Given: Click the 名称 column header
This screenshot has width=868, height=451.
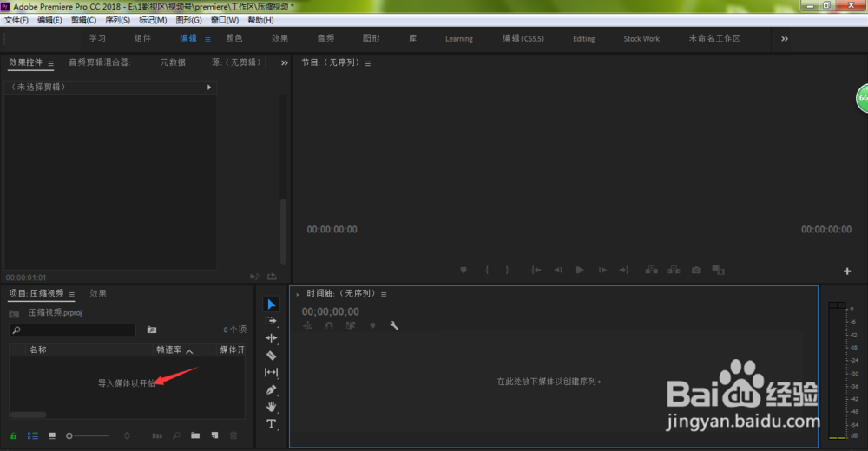Looking at the screenshot, I should (38, 350).
